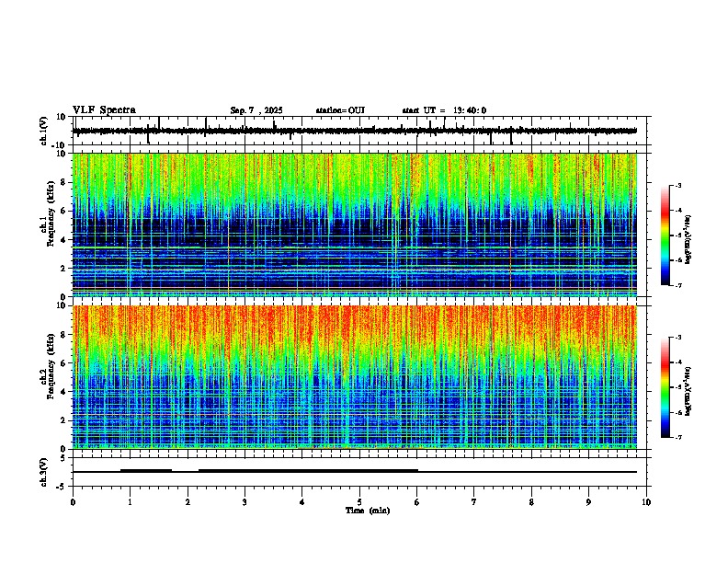
Task: Click the "VLF Spectra" title text
Action: coord(104,110)
